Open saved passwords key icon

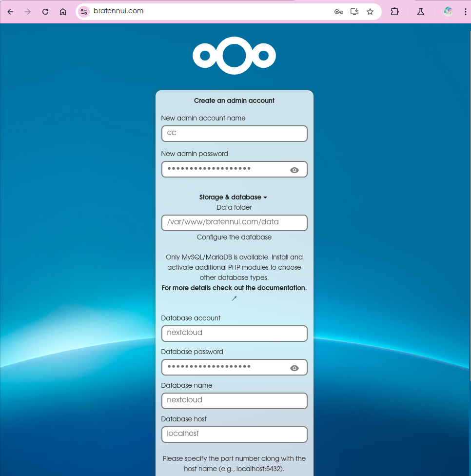[x=339, y=12]
